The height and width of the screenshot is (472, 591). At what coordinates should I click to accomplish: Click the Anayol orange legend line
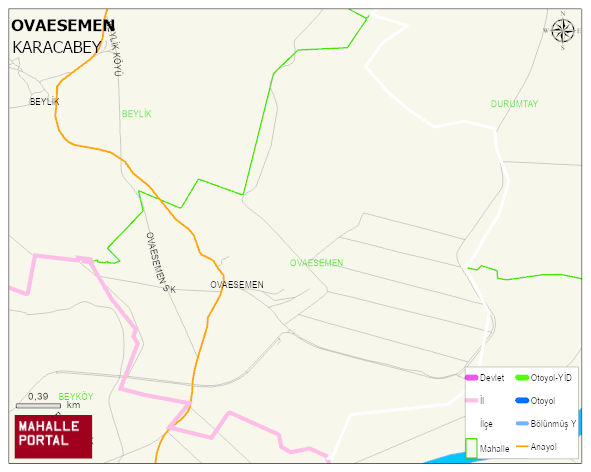[522, 446]
